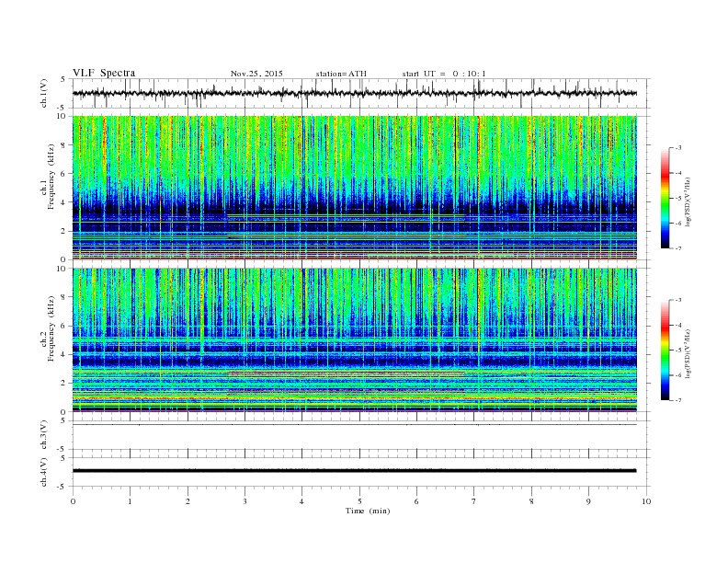Click the "-3" label on ch.1 colorbar

pos(678,148)
